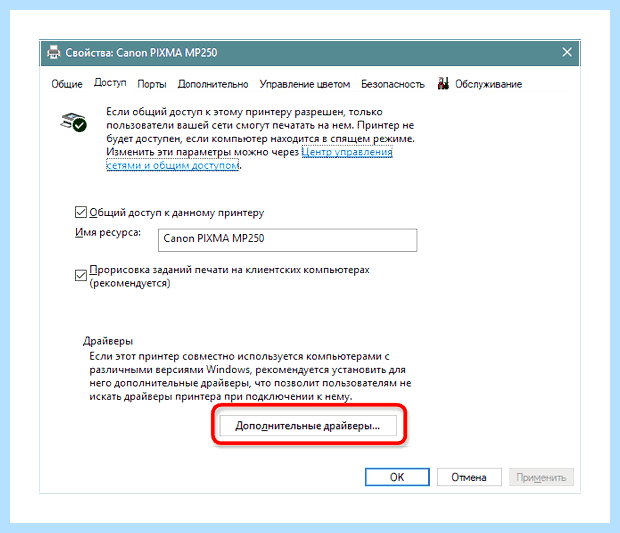Image resolution: width=620 pixels, height=533 pixels.
Task: Go to Управление цветом tab
Action: 304,84
